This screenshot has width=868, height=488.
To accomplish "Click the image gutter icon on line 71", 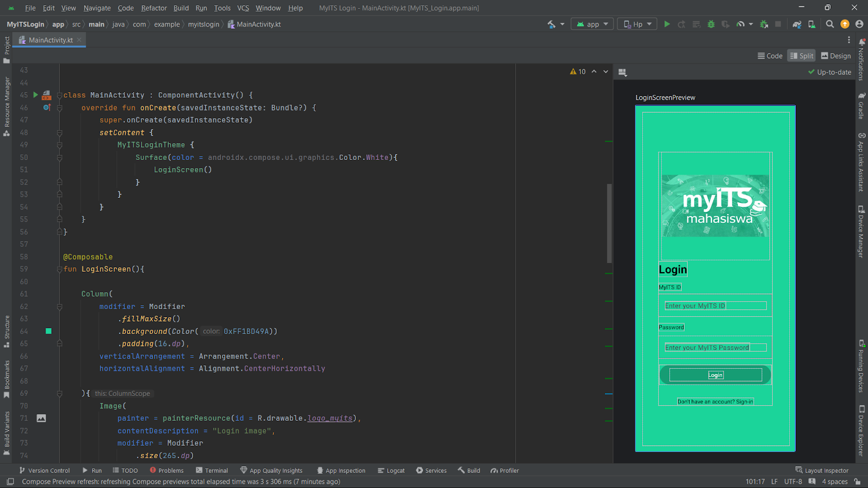I will coord(41,418).
